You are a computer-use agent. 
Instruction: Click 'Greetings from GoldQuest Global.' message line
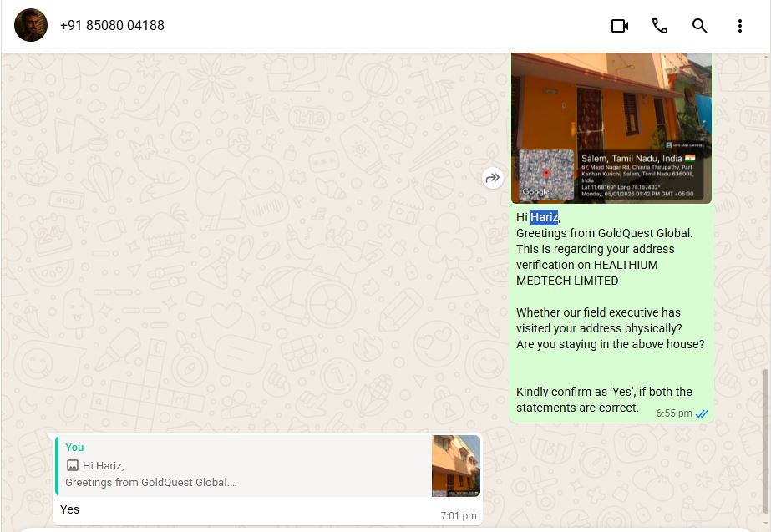point(604,233)
